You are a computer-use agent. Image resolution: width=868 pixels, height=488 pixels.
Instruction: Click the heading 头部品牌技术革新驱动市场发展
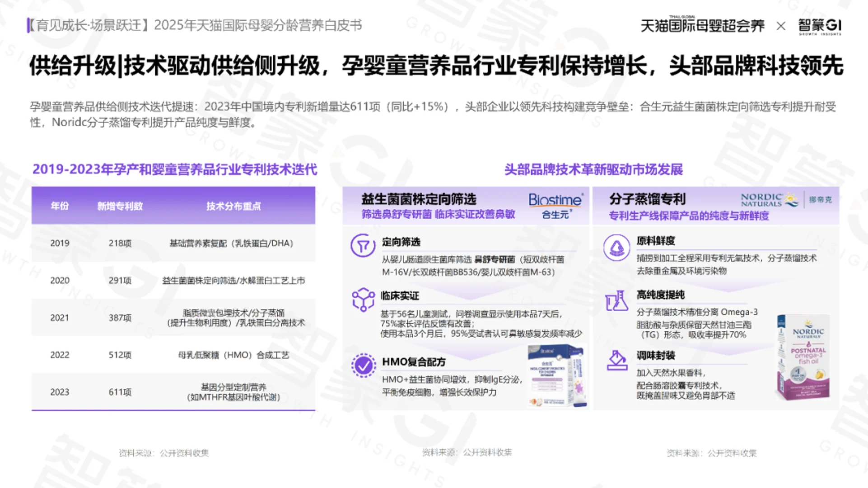click(593, 169)
